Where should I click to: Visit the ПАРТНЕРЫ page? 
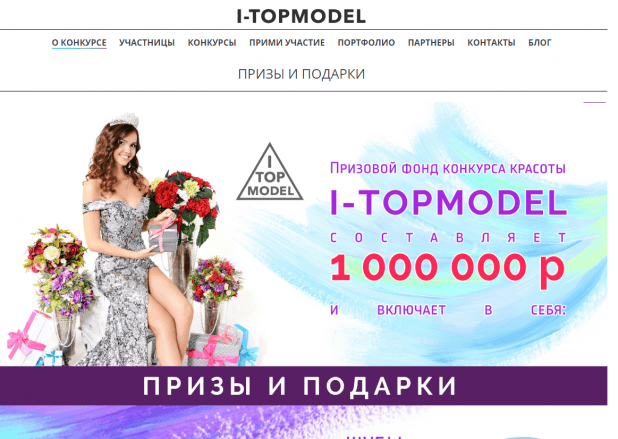[x=431, y=43]
